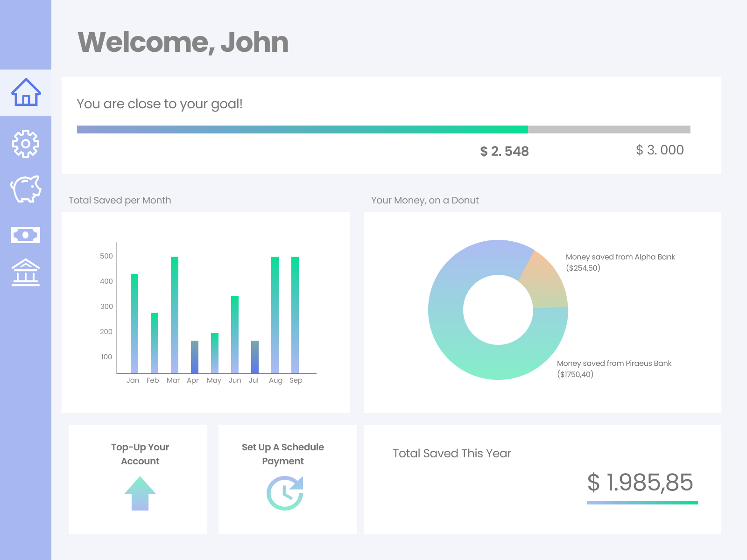Click the $ 3. 000 goal amount

click(660, 150)
